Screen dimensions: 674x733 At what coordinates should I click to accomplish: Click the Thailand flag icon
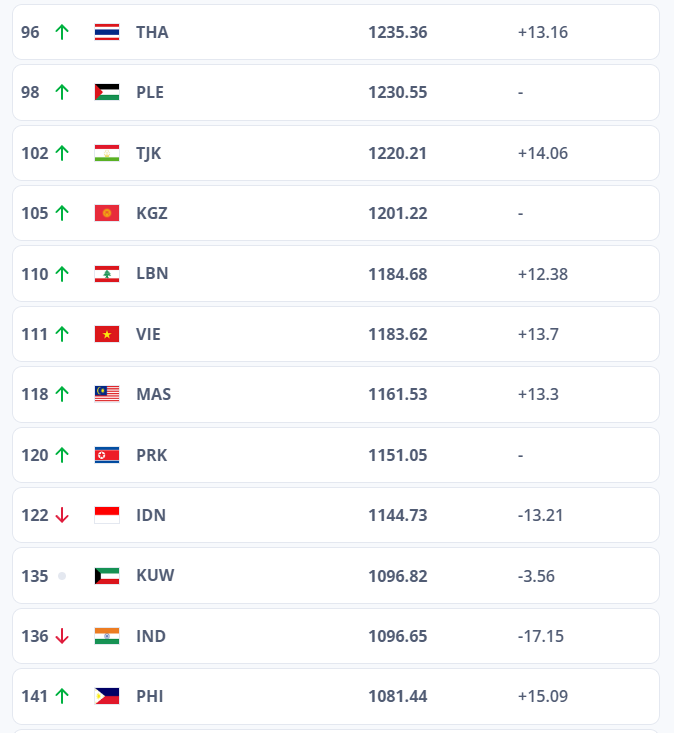coord(107,32)
